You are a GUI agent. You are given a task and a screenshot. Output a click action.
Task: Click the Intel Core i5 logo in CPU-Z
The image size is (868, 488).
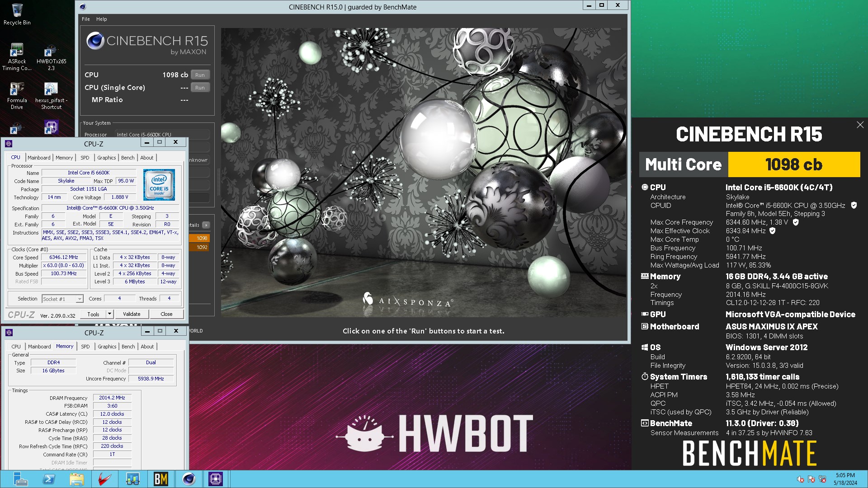tap(159, 184)
